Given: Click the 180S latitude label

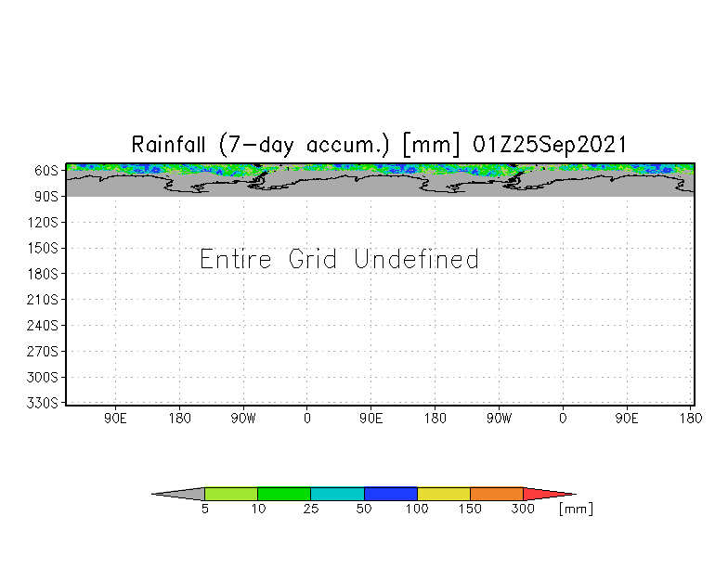Looking at the screenshot, I should pos(43,275).
